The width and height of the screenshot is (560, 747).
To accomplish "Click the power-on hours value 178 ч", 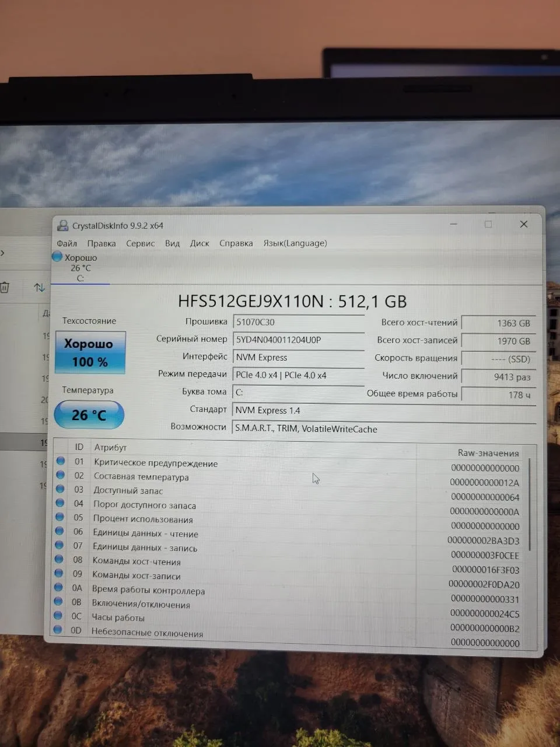I will (x=498, y=395).
